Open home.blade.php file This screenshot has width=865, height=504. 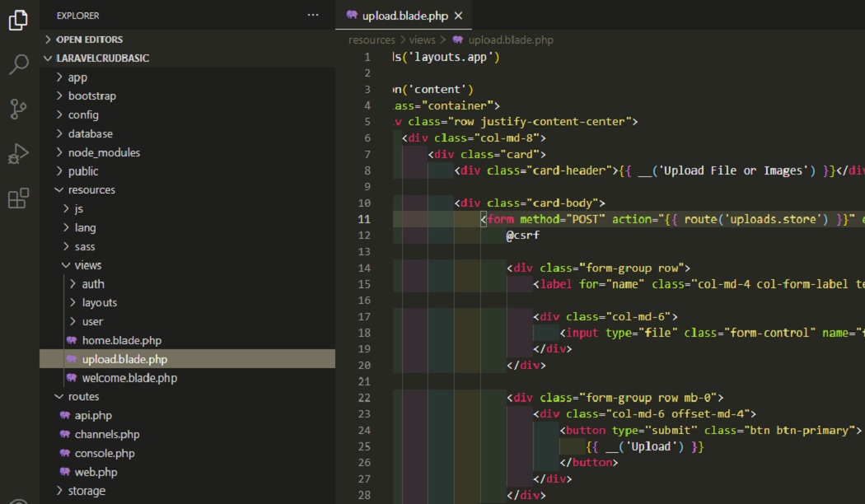pyautogui.click(x=188, y=340)
